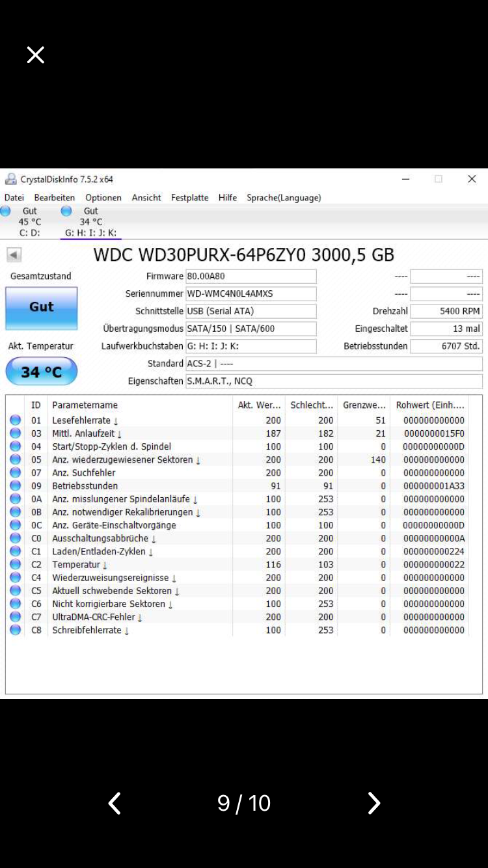The image size is (488, 868).
Task: Select the Lesefehlerrate parameter text
Action: [x=85, y=421]
